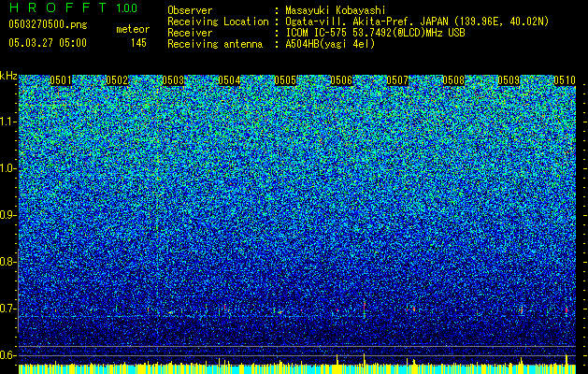This screenshot has width=588, height=374.
Task: Click the 0.6 frequency axis label
Action: click(x=7, y=355)
